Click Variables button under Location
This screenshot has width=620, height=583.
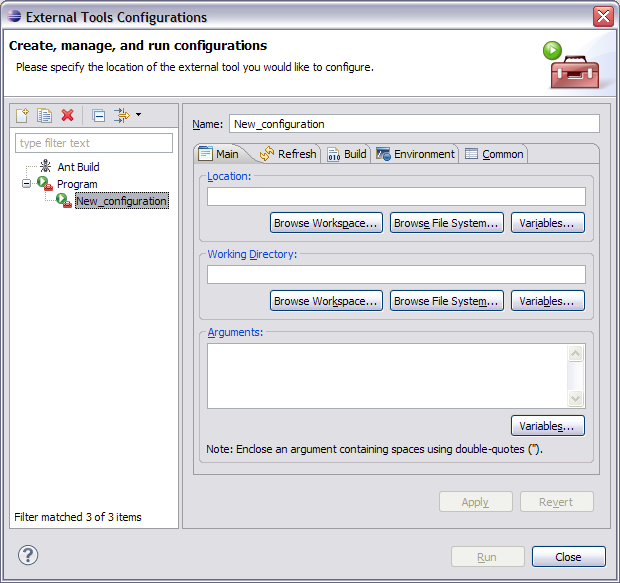click(548, 223)
